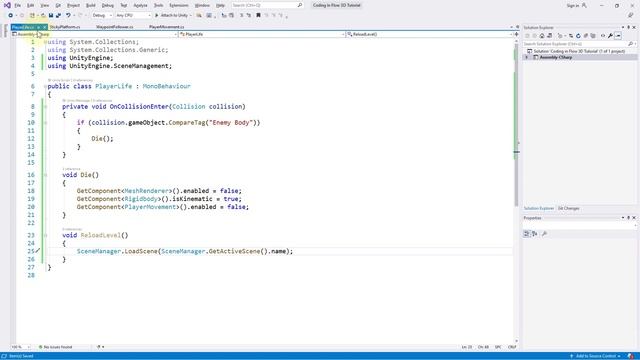Collapse the ReloadLevel() method outline
The width and height of the screenshot is (640, 360).
pos(45,235)
